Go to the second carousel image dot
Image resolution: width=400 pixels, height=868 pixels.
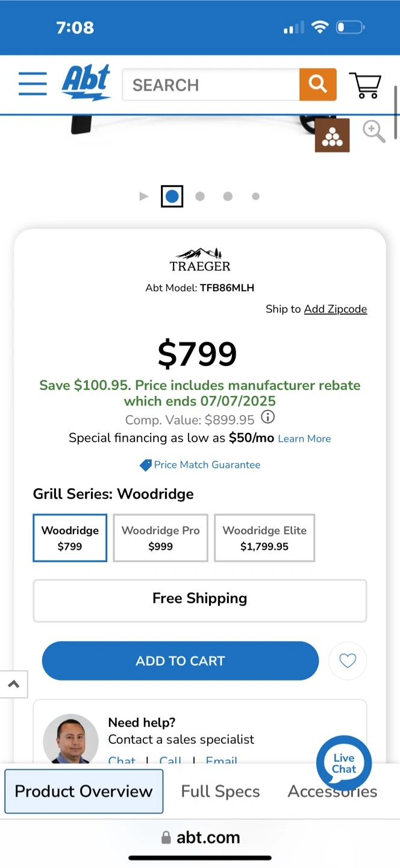click(x=200, y=197)
